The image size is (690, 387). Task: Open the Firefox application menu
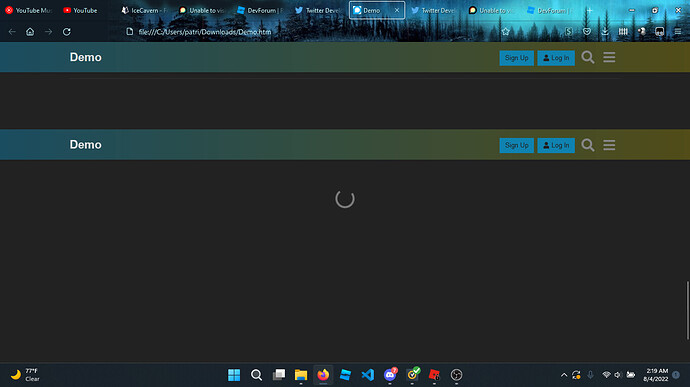click(678, 31)
